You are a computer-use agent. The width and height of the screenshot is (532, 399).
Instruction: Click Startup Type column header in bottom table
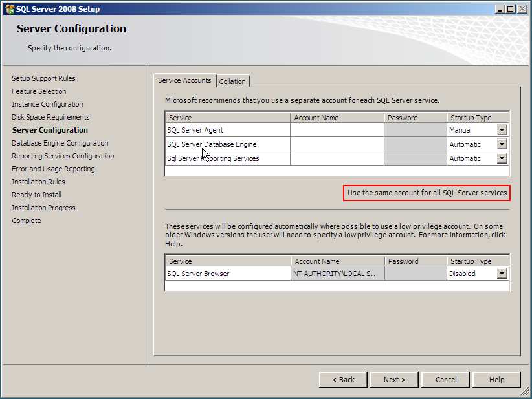[478, 261]
